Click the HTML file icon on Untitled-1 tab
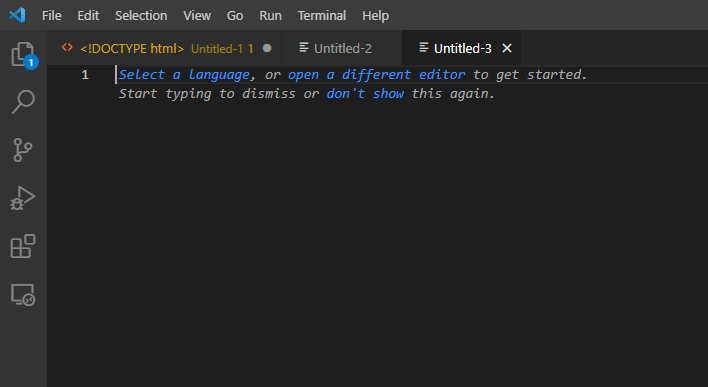This screenshot has width=708, height=387. (67, 47)
